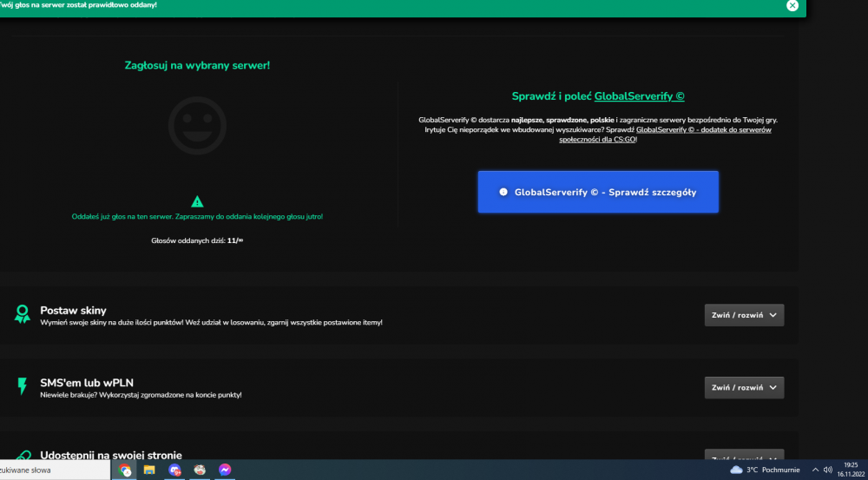
Task: Open the clock and date flyout
Action: (x=851, y=470)
